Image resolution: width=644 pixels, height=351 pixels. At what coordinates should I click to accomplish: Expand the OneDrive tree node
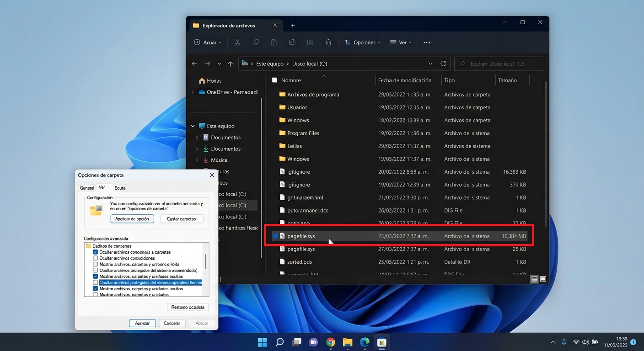point(193,92)
